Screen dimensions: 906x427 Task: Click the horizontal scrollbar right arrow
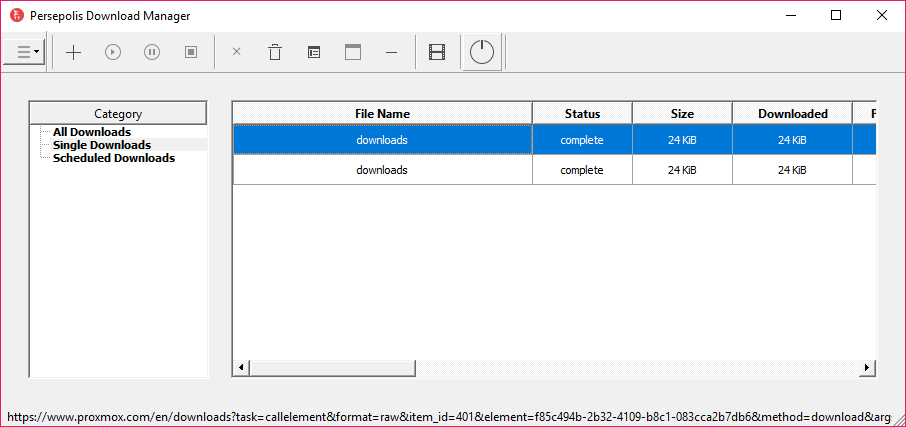coord(867,367)
